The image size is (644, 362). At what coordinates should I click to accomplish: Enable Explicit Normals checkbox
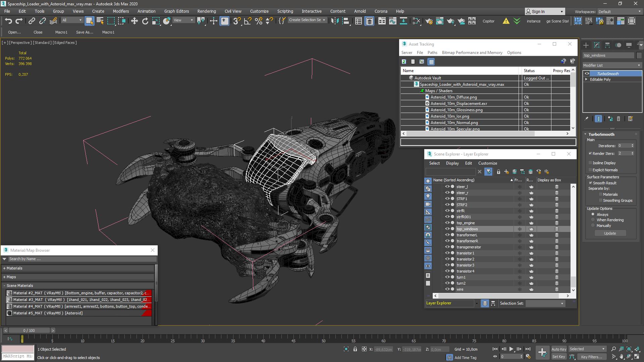click(590, 170)
